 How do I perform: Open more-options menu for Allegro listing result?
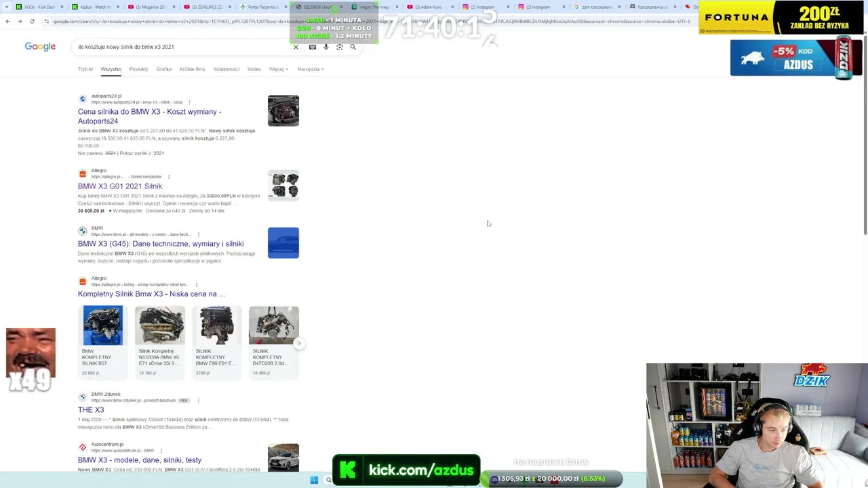[x=196, y=285]
